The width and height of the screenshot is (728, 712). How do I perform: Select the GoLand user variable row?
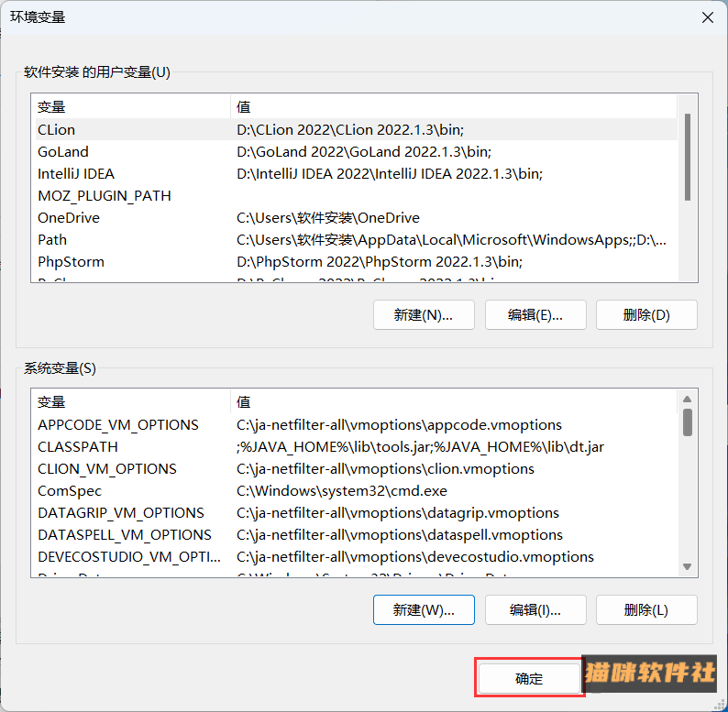point(356,152)
